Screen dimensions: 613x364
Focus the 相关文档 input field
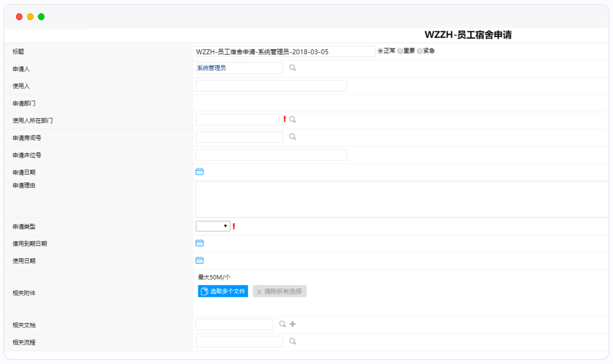point(234,324)
